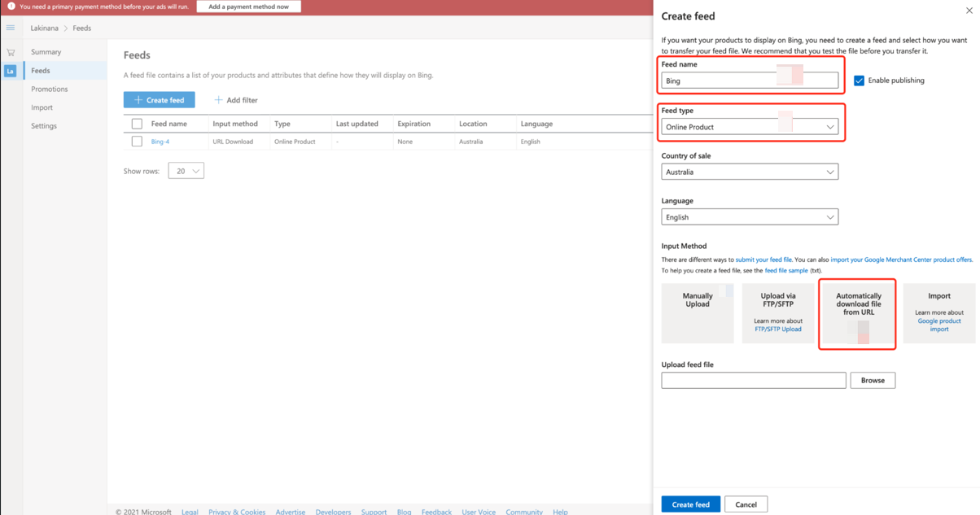Click breadcrumb chevron after Lakinana

point(66,28)
